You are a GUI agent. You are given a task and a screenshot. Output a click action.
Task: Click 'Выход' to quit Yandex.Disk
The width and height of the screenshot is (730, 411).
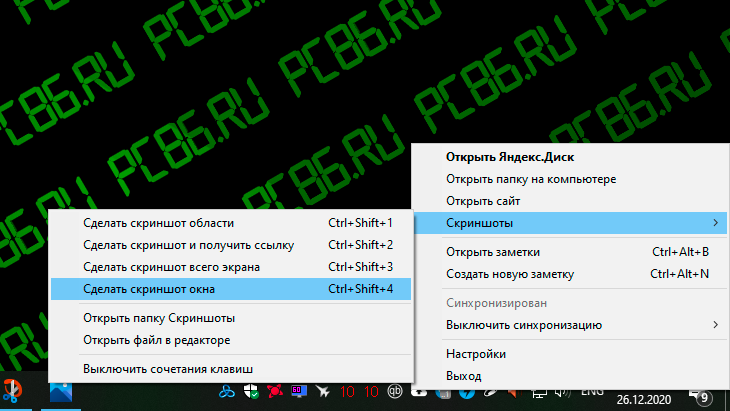(570, 376)
